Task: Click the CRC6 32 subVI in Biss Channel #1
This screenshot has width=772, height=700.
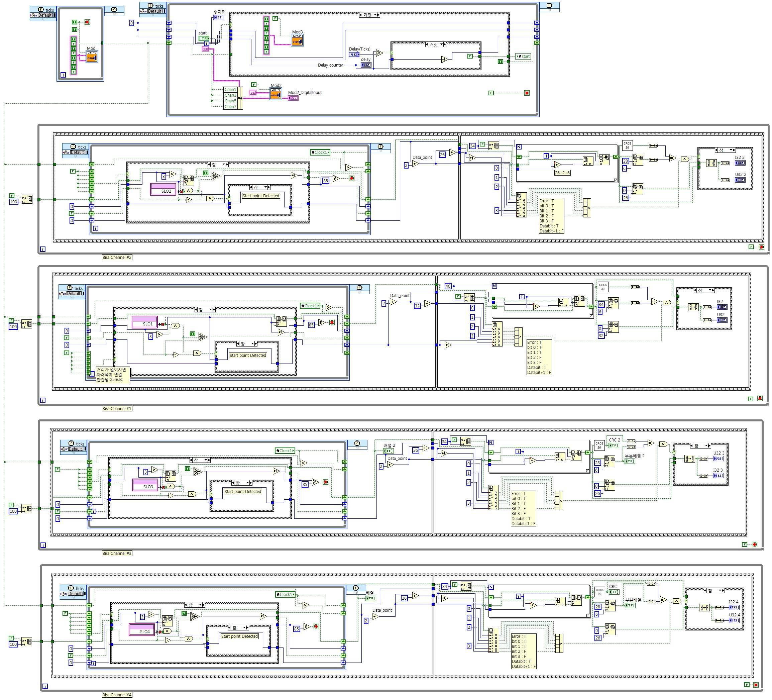Action: click(x=603, y=287)
